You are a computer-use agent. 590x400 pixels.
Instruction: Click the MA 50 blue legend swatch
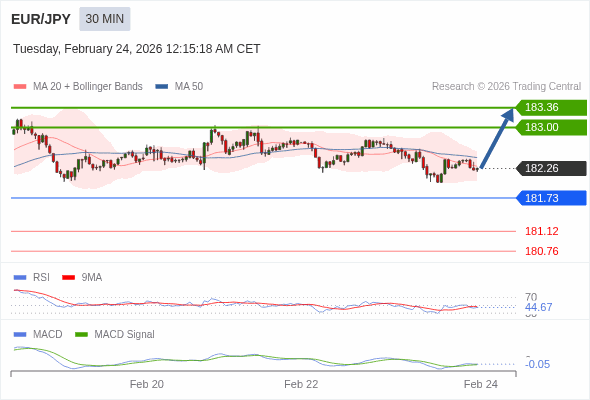(x=162, y=87)
